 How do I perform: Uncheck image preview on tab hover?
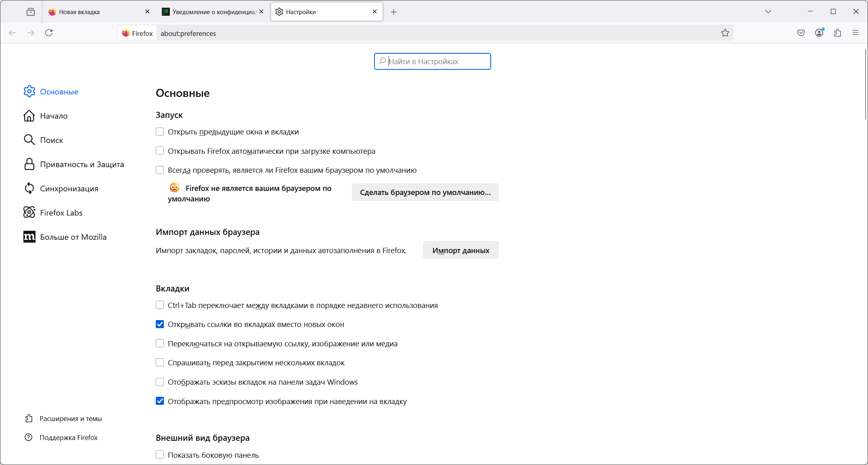tap(160, 401)
